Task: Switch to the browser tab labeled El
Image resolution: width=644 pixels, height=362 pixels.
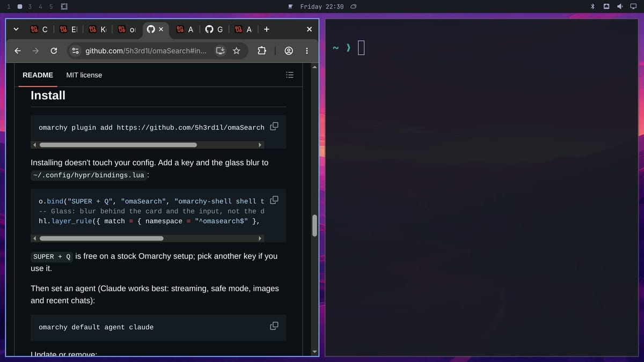Action: pyautogui.click(x=68, y=29)
